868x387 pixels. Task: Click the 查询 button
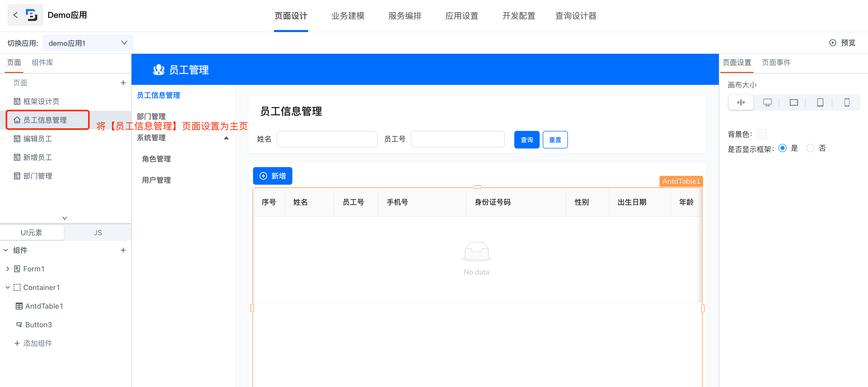[526, 140]
